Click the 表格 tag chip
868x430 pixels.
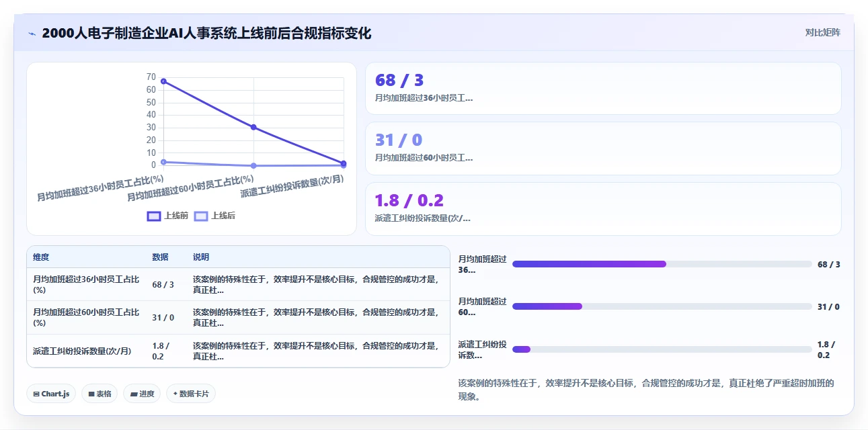[x=100, y=394]
